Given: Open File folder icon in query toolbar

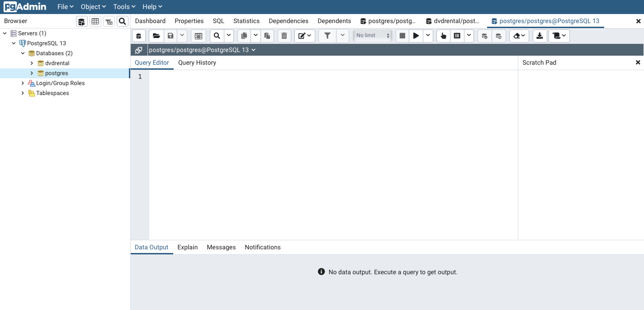Looking at the screenshot, I should [156, 36].
